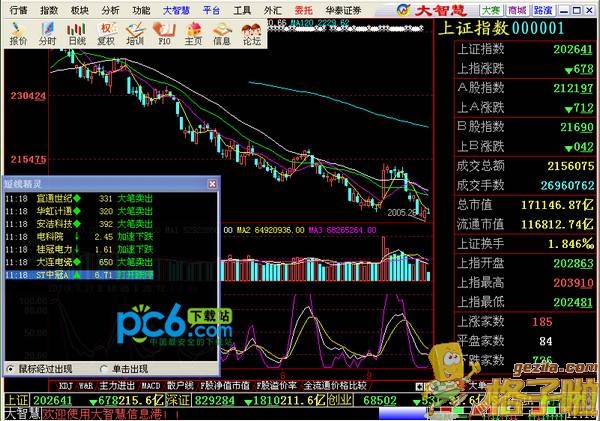Select the 华虹计通 row in 短线精灵
This screenshot has width=600, height=421.
coord(79,211)
